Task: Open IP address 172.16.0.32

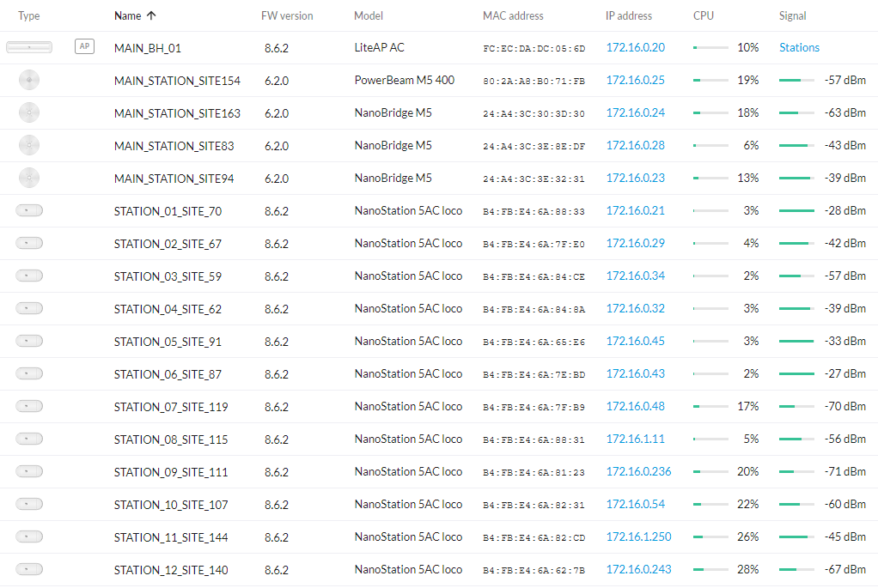Action: coord(636,308)
